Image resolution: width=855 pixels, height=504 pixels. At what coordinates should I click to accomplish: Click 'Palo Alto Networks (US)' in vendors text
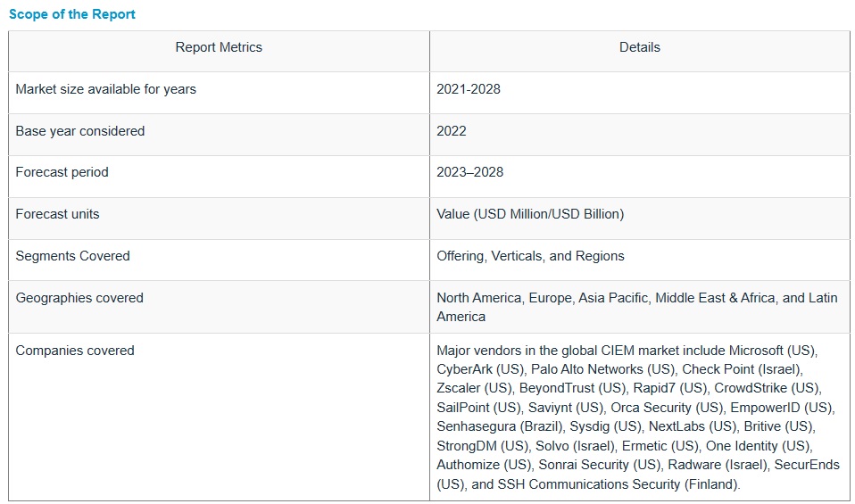(614, 369)
